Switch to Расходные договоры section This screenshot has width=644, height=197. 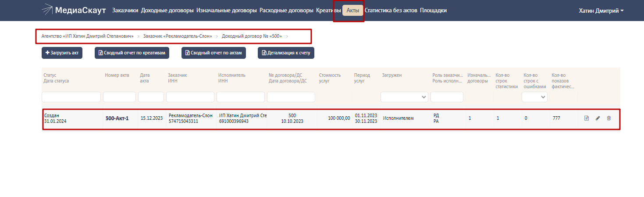(286, 10)
